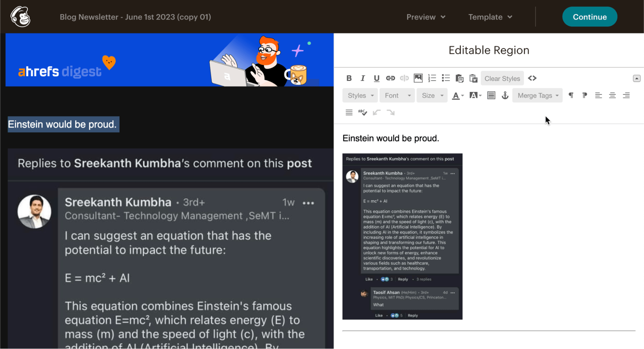Select font color picker swatch
644x349 pixels.
pyautogui.click(x=457, y=95)
